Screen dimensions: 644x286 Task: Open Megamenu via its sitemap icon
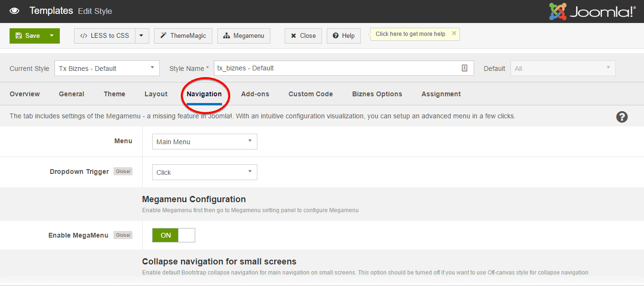[x=227, y=35]
